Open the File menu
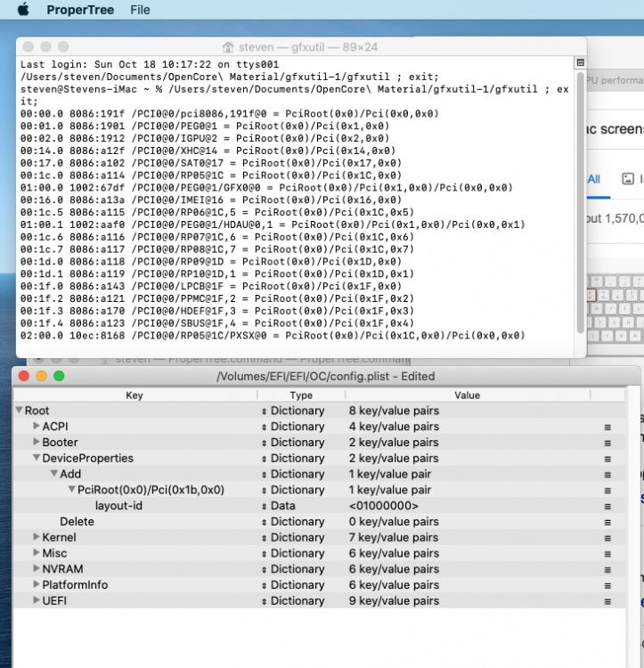 pos(140,10)
